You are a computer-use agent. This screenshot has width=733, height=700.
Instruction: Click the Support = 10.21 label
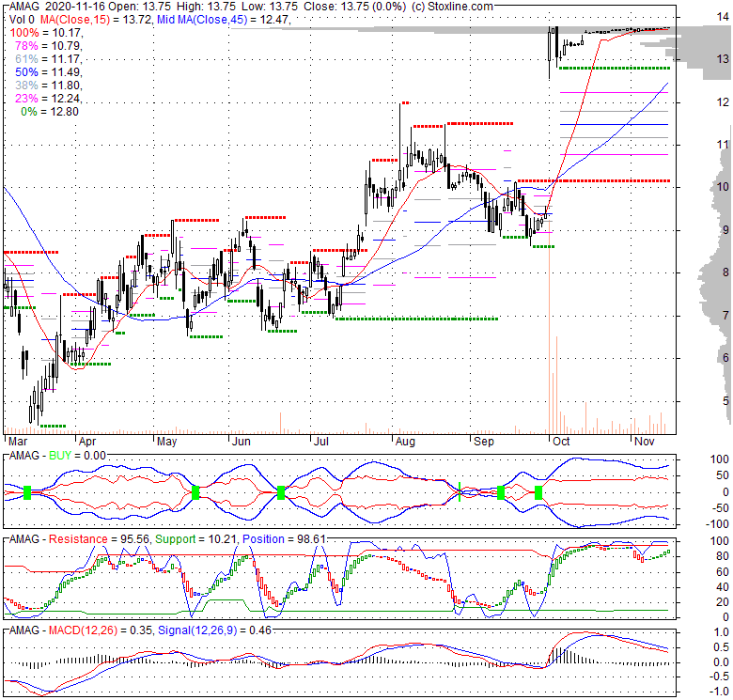[x=196, y=538]
